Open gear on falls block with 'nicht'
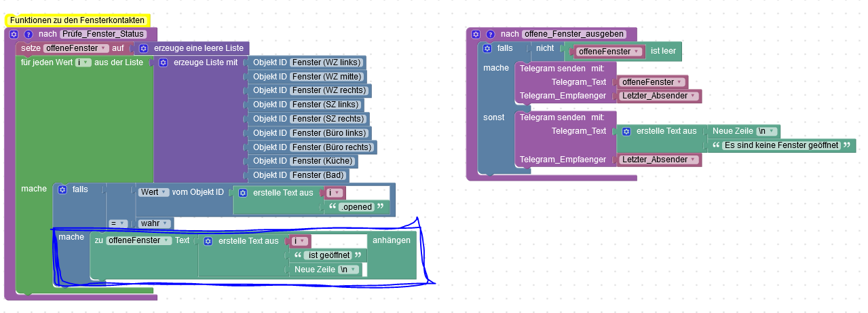 [487, 48]
